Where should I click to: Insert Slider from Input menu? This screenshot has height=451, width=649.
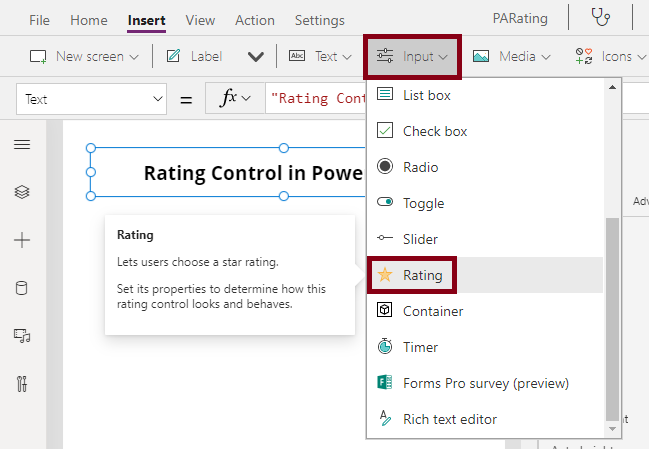tap(485, 239)
